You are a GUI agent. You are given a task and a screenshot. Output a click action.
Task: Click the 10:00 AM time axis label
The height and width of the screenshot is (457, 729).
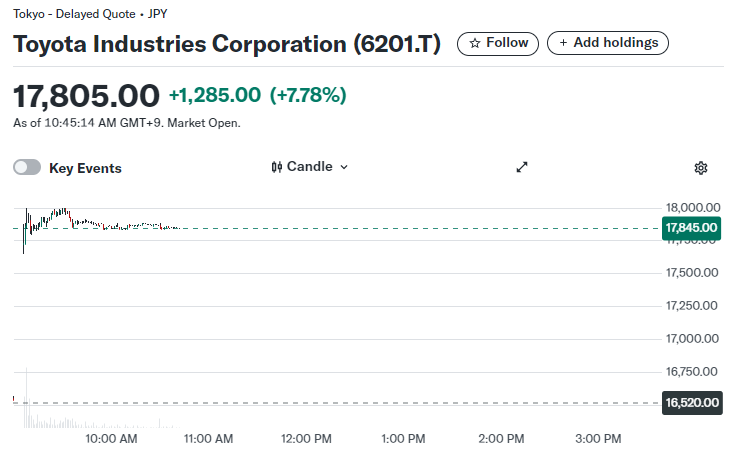[111, 438]
